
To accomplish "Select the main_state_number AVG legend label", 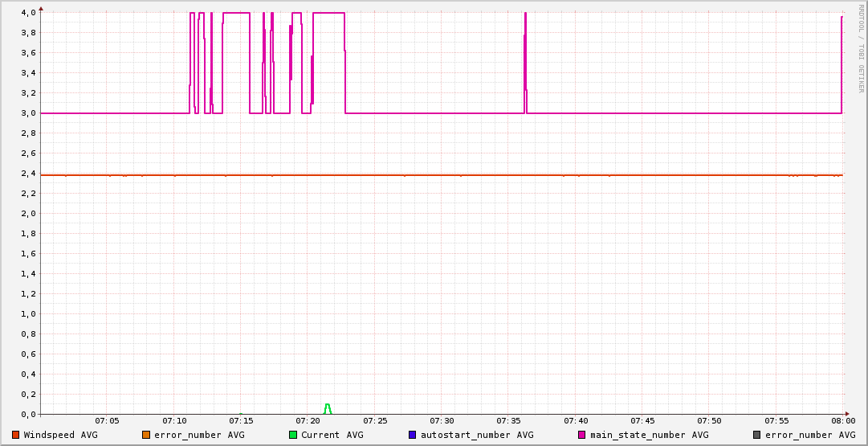I will click(x=649, y=435).
